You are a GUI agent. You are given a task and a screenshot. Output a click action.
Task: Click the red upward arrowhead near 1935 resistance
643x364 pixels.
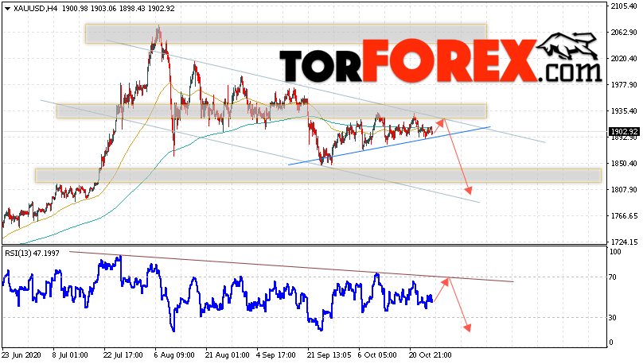441,122
